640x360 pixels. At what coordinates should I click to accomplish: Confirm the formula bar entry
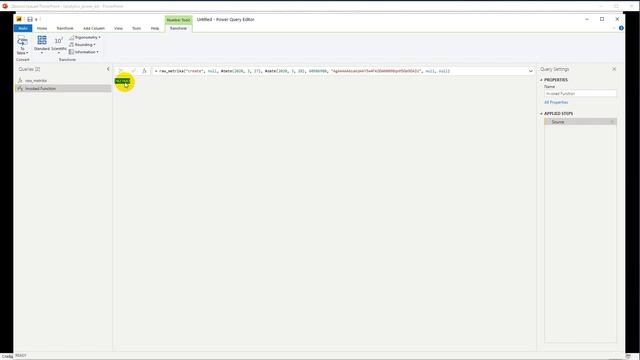pos(133,71)
